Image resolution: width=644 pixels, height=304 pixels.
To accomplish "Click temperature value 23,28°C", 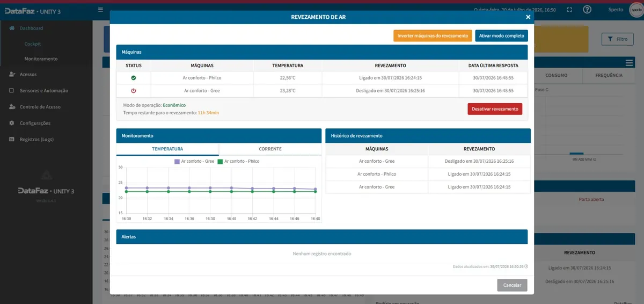I will click(x=288, y=91).
